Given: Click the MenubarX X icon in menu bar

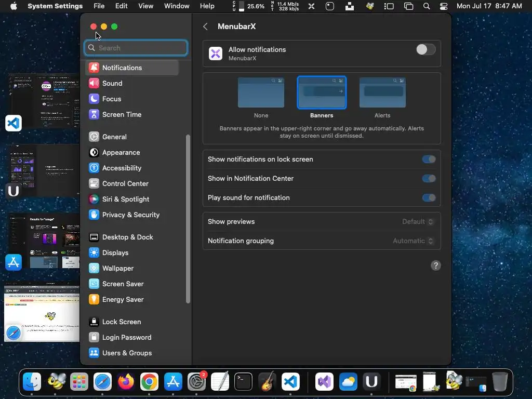Looking at the screenshot, I should 311,6.
